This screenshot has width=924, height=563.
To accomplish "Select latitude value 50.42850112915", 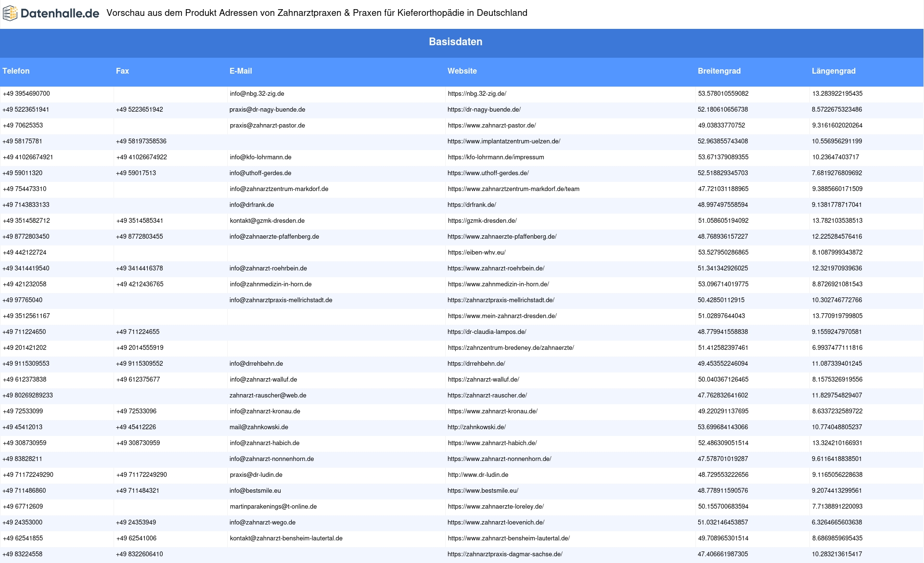I will point(721,300).
